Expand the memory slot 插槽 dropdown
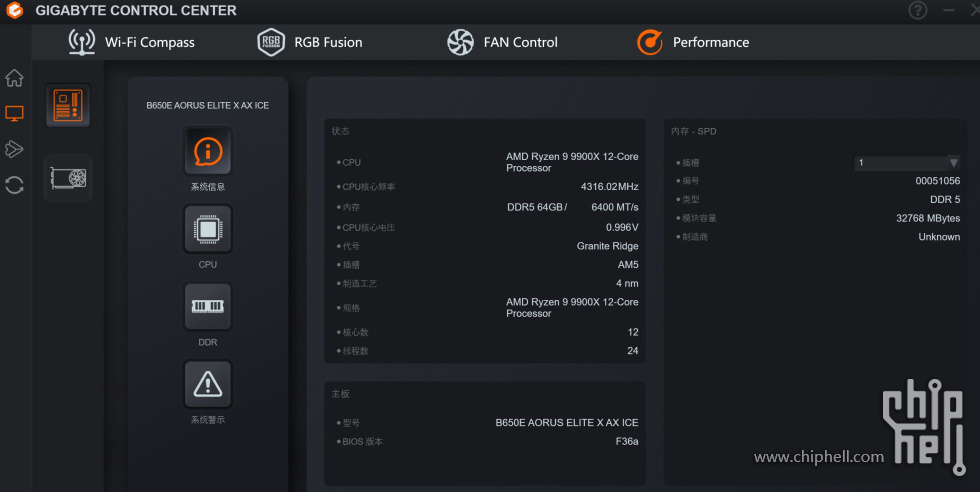 click(x=906, y=163)
